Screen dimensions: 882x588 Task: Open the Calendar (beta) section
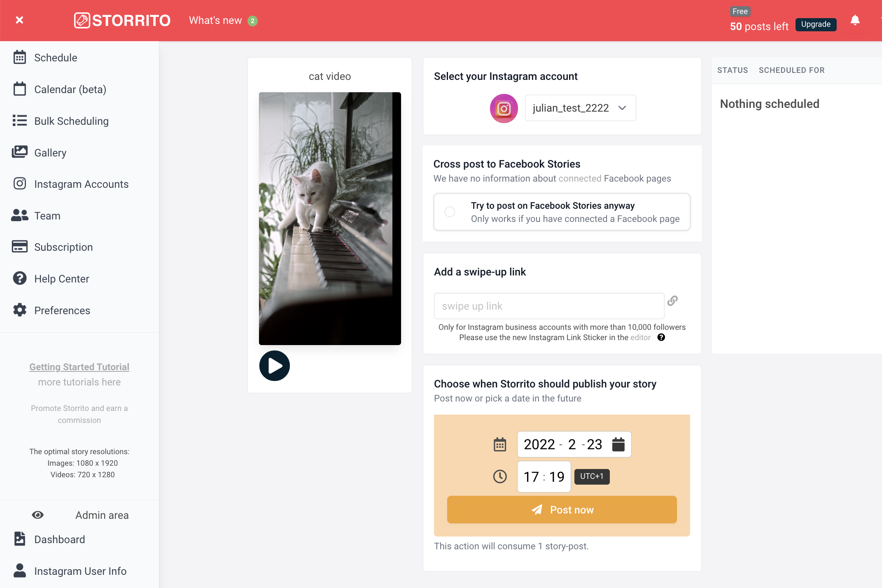[x=70, y=89]
